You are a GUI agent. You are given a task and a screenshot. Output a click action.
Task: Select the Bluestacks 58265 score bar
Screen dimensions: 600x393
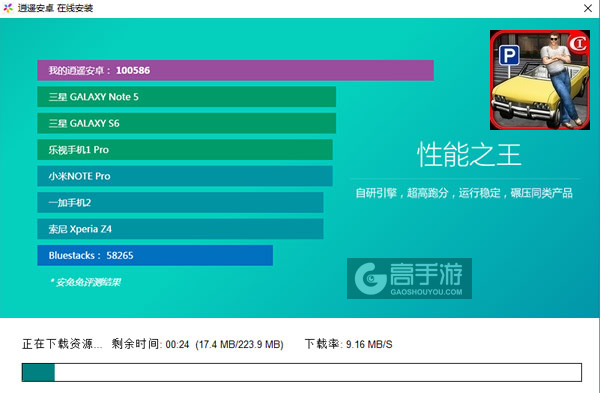click(x=155, y=255)
